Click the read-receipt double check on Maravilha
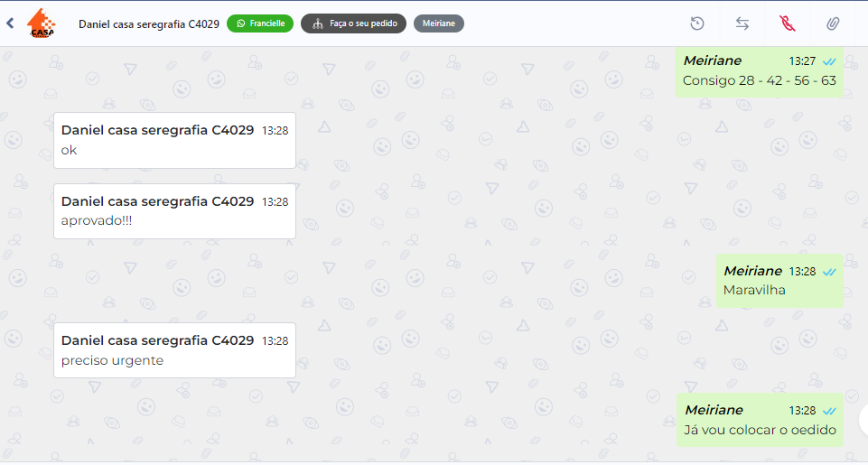 point(829,272)
